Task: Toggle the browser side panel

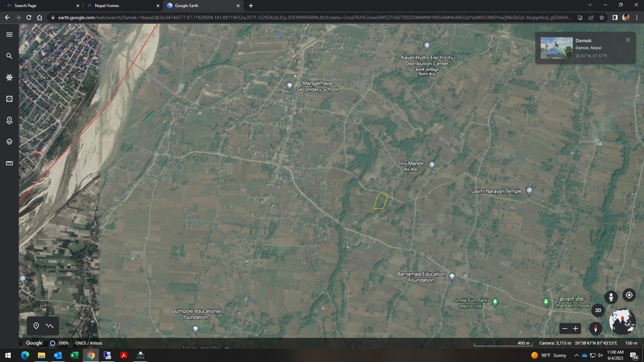Action: 615,17
